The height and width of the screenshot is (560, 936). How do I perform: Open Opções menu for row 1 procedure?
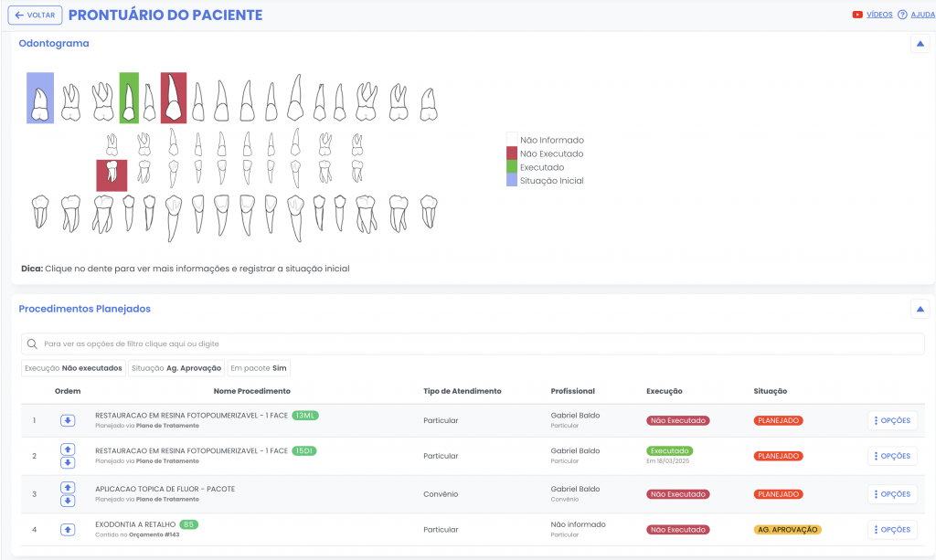point(892,420)
